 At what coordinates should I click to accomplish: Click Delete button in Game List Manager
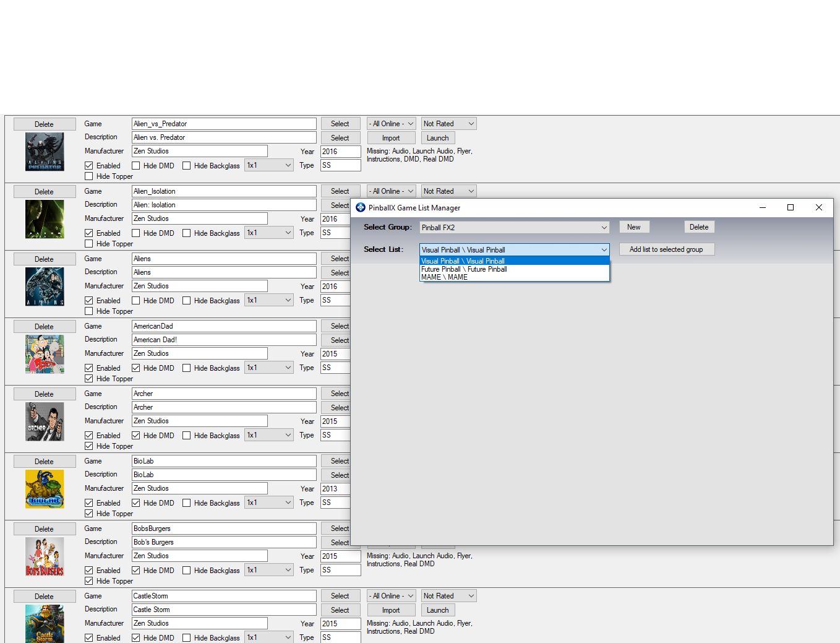699,227
